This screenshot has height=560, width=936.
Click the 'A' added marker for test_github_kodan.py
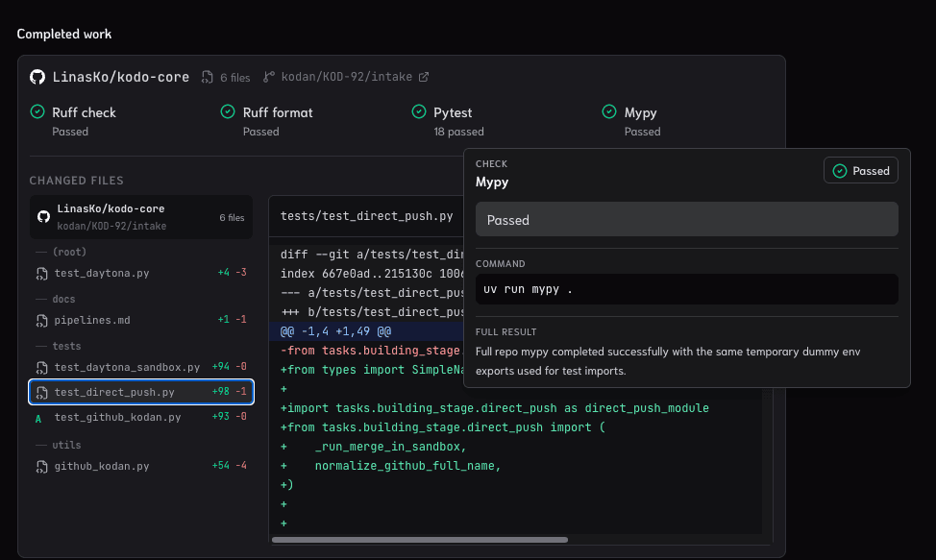tap(38, 419)
